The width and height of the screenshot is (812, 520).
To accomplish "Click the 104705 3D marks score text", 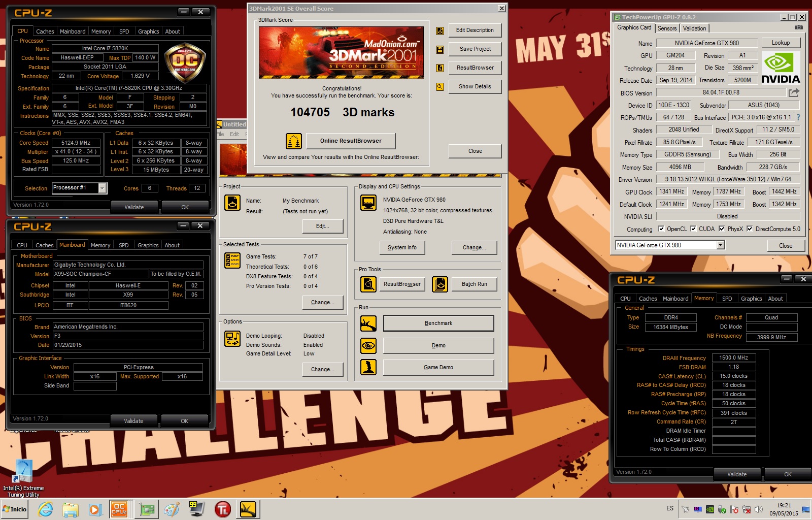I will [342, 112].
